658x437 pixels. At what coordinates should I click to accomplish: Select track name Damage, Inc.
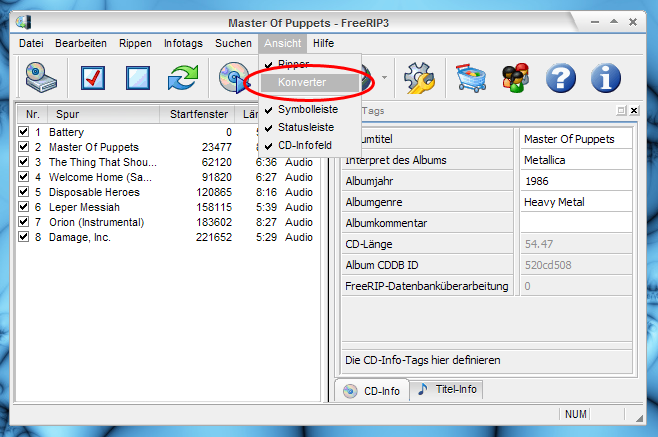[79, 237]
